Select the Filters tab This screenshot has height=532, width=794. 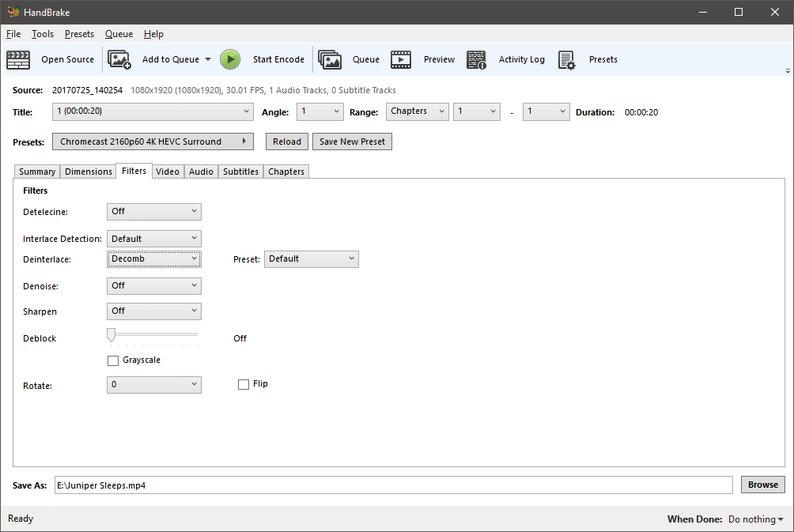[134, 171]
